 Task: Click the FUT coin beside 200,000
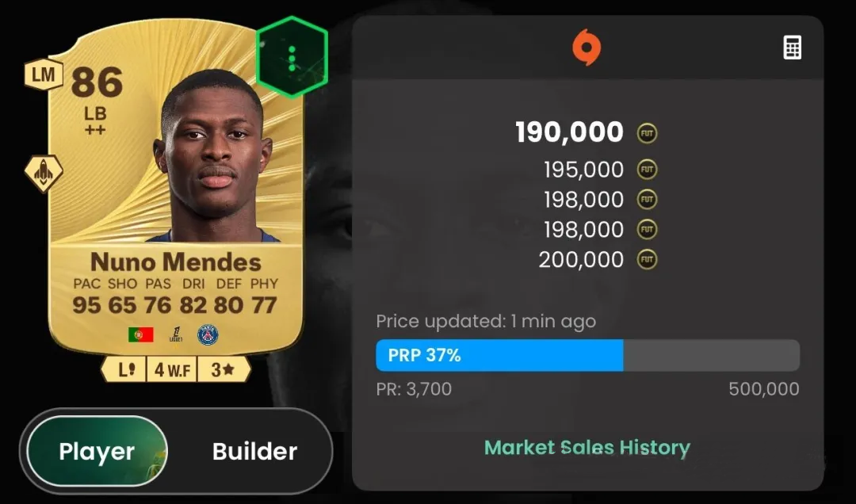click(x=647, y=259)
